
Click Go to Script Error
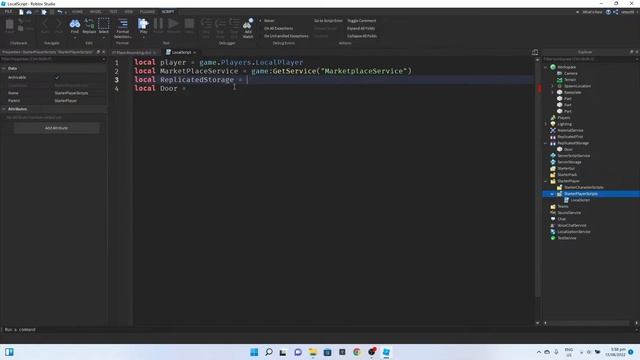328,21
